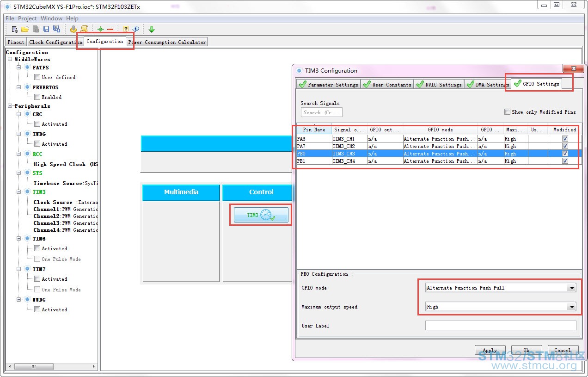This screenshot has height=377, width=588.
Task: Click the Multimedia category header
Action: click(x=181, y=192)
